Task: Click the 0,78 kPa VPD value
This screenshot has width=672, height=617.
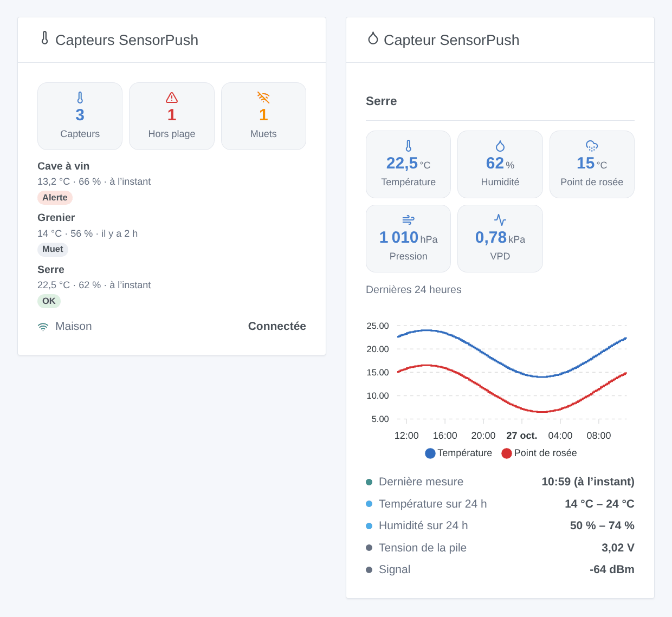Action: 500,238
